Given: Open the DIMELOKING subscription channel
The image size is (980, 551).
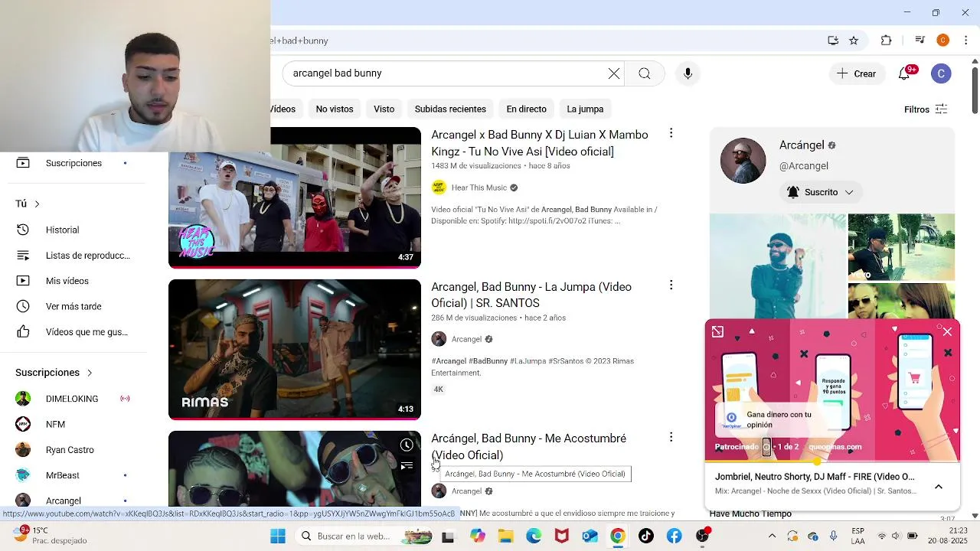Looking at the screenshot, I should click(x=73, y=399).
